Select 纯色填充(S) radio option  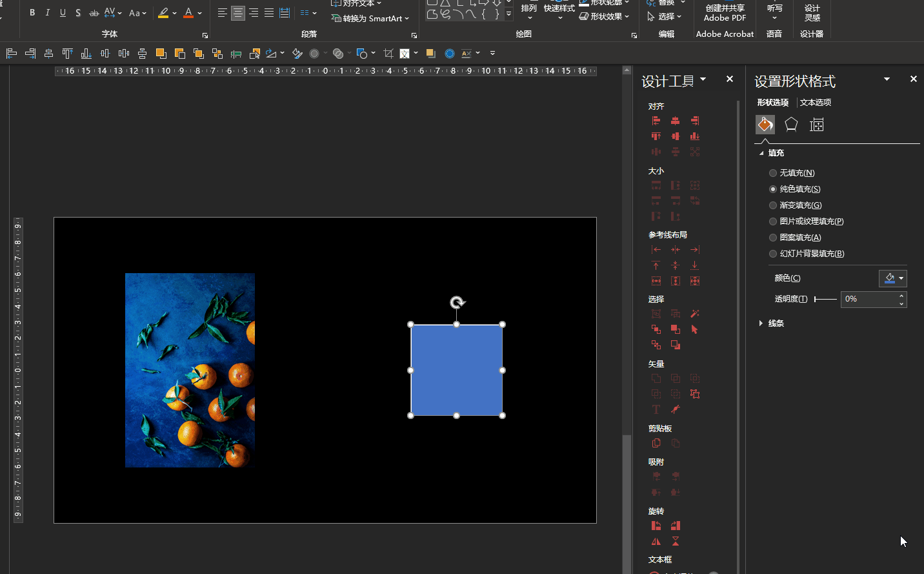[x=794, y=189]
